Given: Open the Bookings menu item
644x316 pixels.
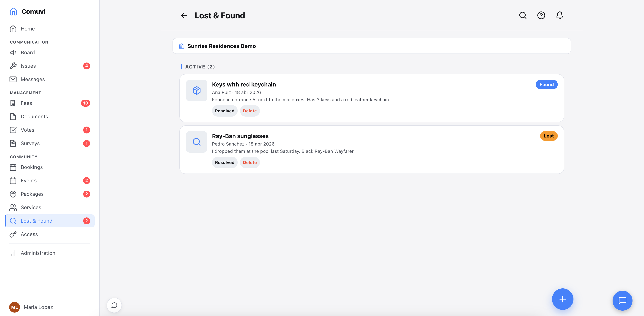Looking at the screenshot, I should tap(50, 167).
